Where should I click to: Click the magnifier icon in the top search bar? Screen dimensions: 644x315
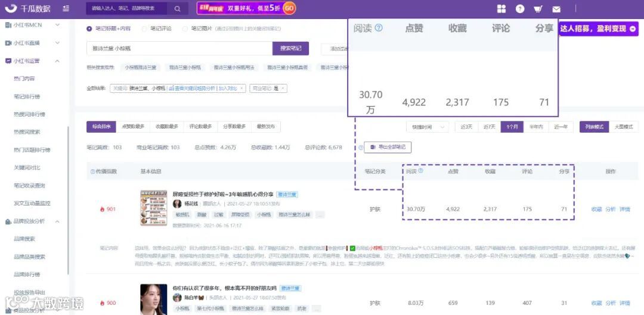point(177,8)
